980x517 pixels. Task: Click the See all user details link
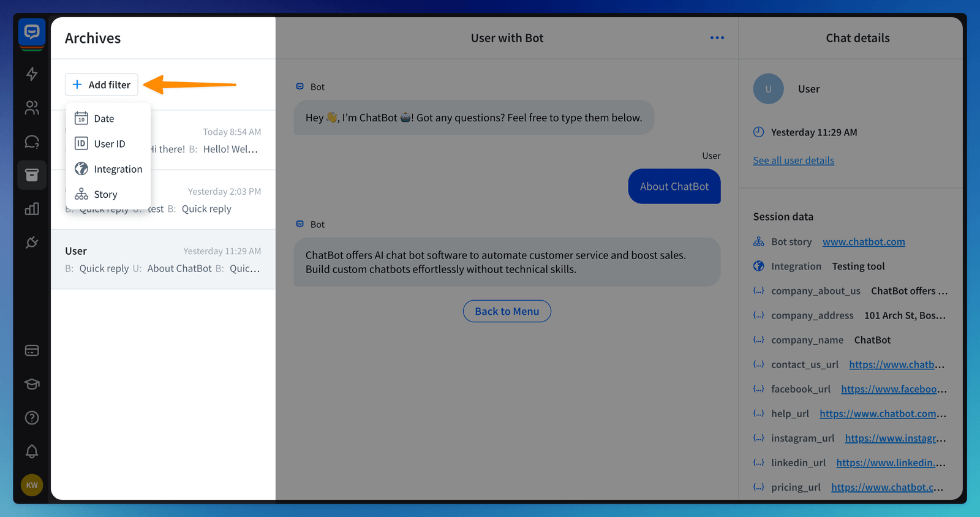coord(793,160)
